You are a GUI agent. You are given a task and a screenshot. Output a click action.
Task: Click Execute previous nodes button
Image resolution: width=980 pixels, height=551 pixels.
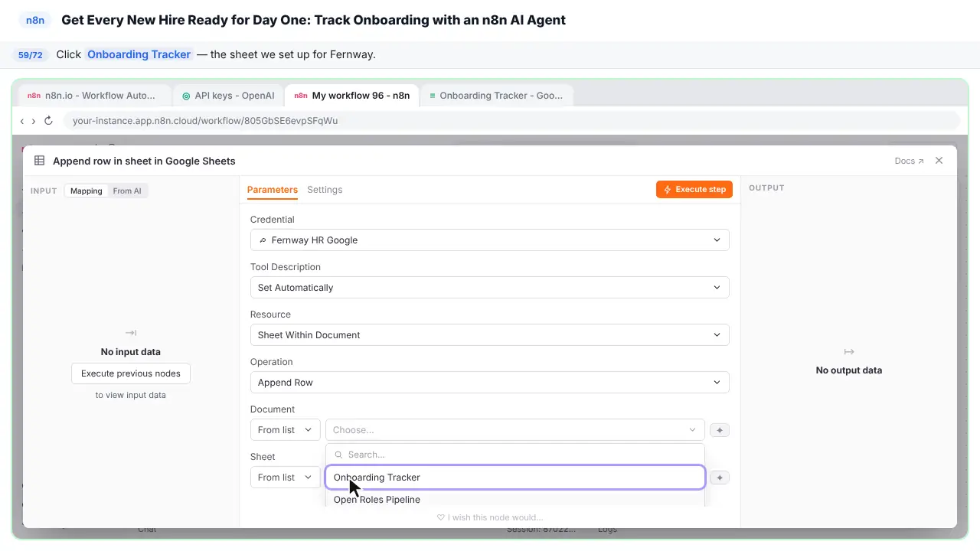(131, 373)
